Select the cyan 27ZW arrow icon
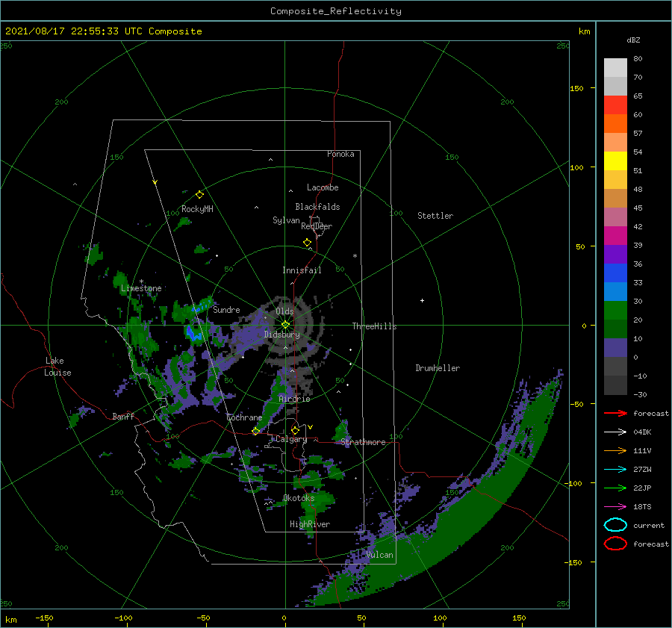This screenshot has height=628, width=672. click(615, 470)
